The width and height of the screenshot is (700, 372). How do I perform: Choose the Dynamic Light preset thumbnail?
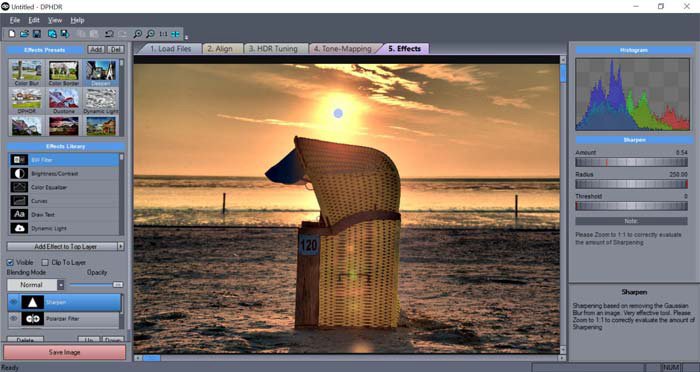point(101,101)
